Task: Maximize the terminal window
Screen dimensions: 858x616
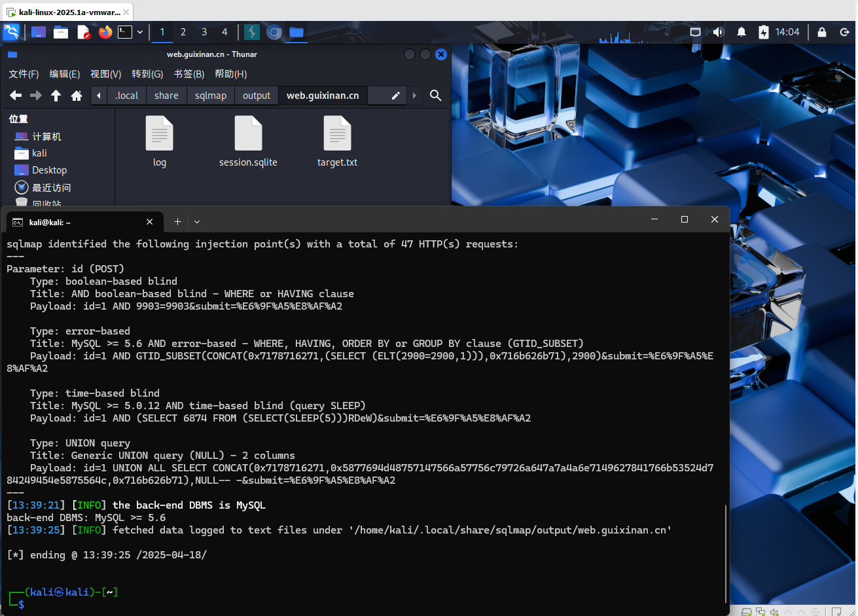Action: 685,220
